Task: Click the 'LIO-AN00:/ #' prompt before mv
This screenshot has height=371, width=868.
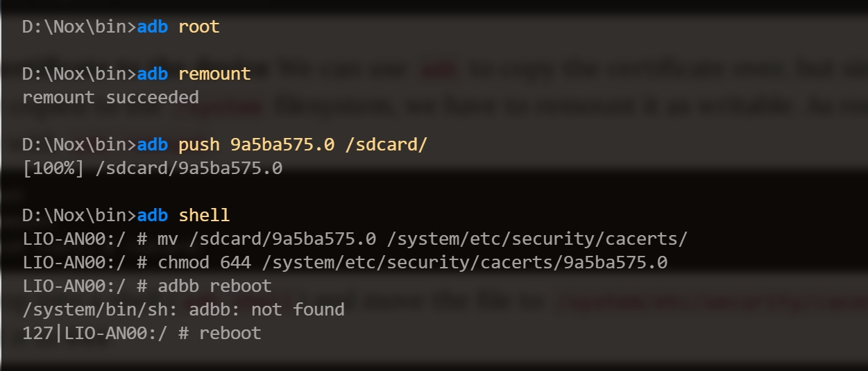Action: click(x=85, y=239)
